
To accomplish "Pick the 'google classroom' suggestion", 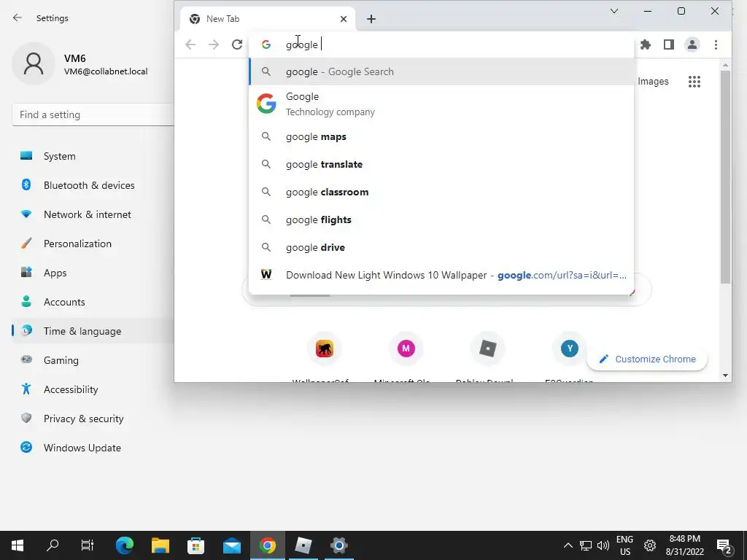I will [x=441, y=192].
